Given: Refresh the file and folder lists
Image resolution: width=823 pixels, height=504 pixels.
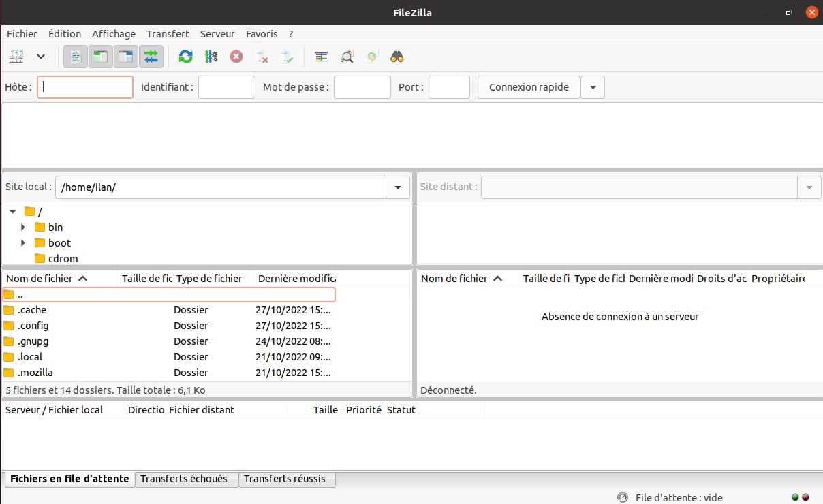Looking at the screenshot, I should tap(185, 57).
